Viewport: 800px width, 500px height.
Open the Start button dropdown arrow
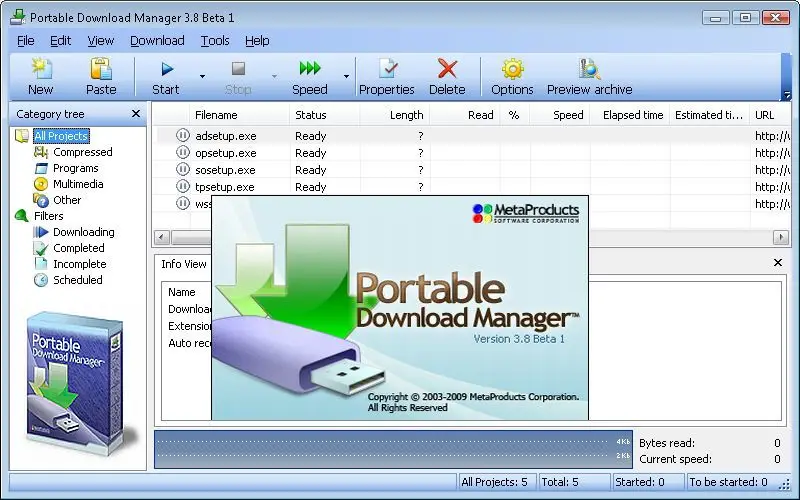(203, 77)
